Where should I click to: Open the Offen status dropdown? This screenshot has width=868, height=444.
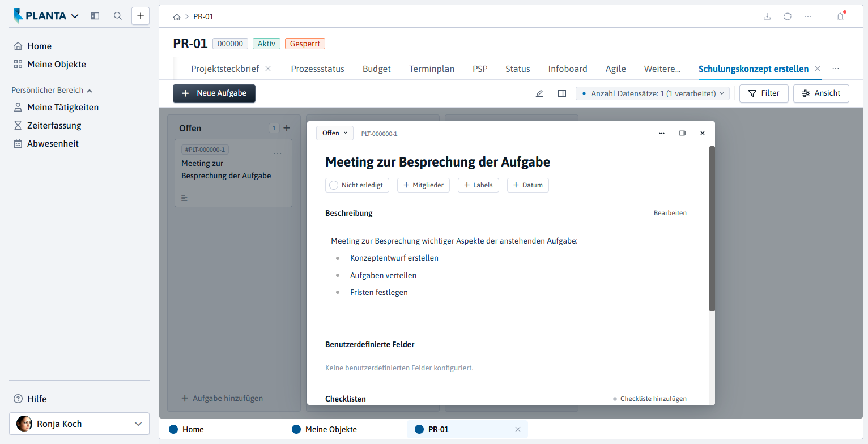(x=334, y=133)
